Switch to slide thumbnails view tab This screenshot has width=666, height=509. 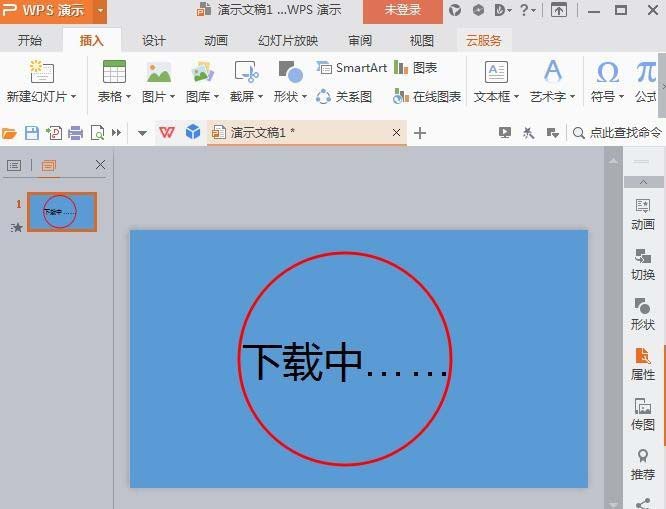coord(48,165)
